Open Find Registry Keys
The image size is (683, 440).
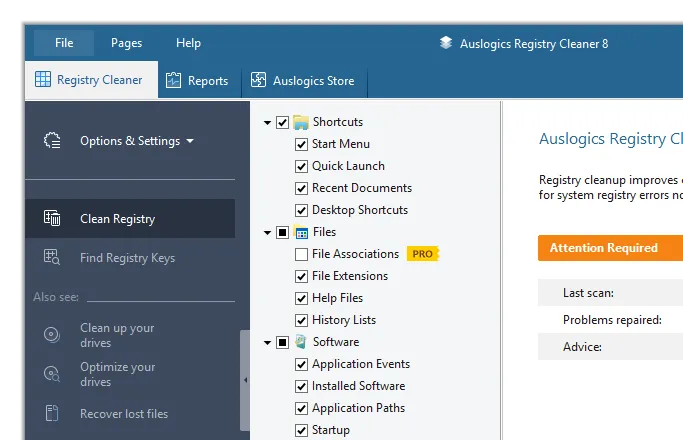130,257
